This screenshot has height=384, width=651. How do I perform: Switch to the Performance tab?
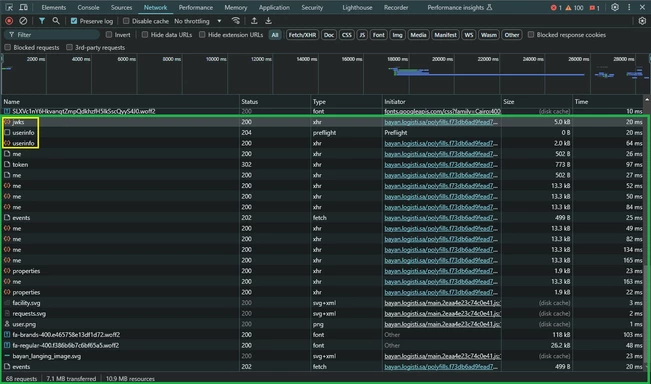(196, 7)
